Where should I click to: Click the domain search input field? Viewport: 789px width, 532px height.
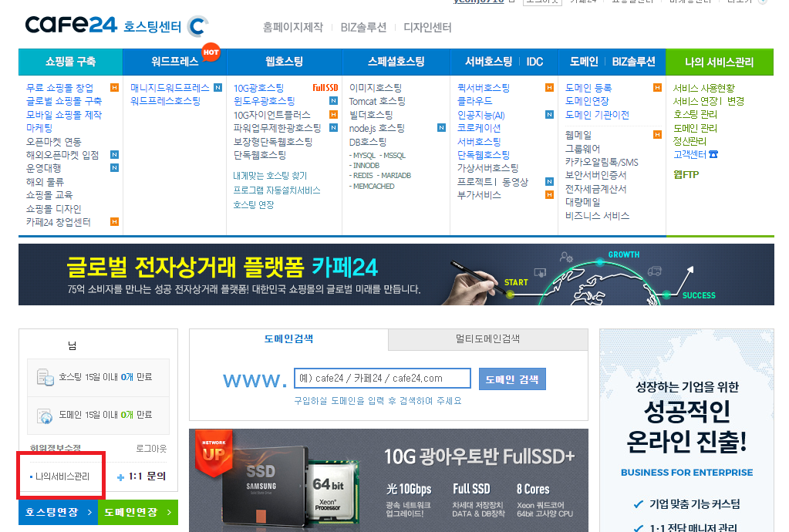[x=383, y=378]
